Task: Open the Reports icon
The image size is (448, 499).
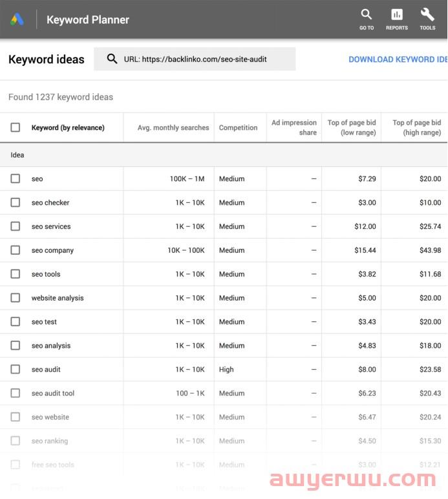Action: (397, 15)
